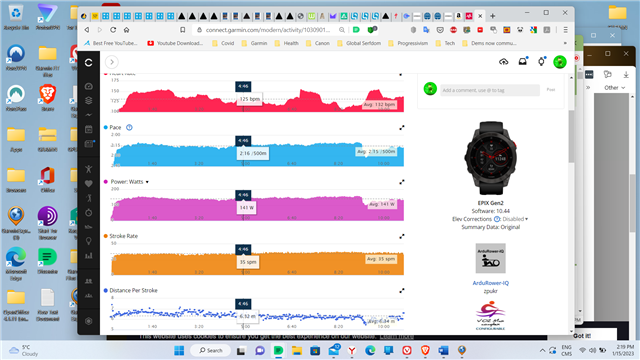Open the inbox notifications icon

point(523,61)
